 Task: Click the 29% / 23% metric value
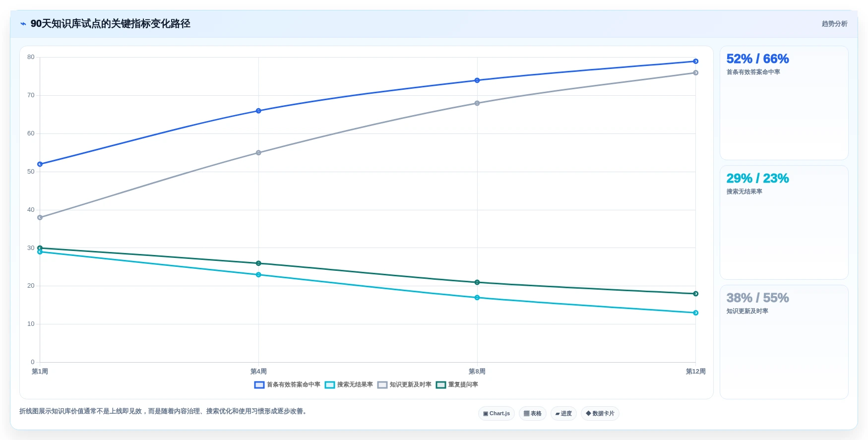pos(757,178)
